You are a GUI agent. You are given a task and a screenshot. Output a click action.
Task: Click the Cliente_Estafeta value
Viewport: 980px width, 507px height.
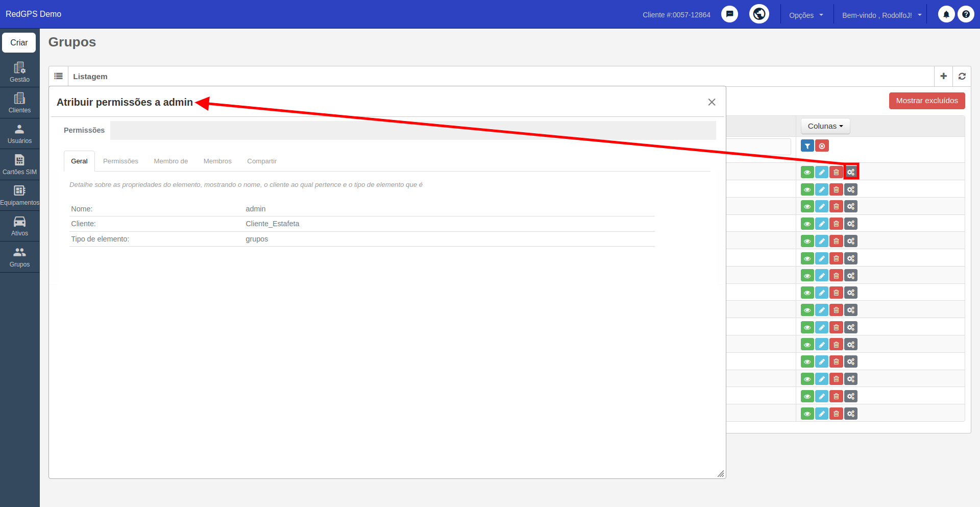click(x=273, y=224)
